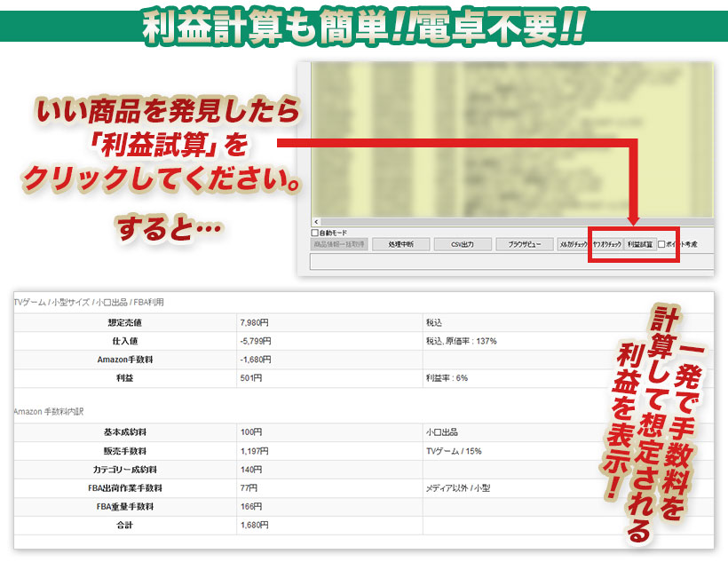Click the FBA重量手数料 row label
Image resolution: width=728 pixels, height=562 pixels.
coord(124,506)
